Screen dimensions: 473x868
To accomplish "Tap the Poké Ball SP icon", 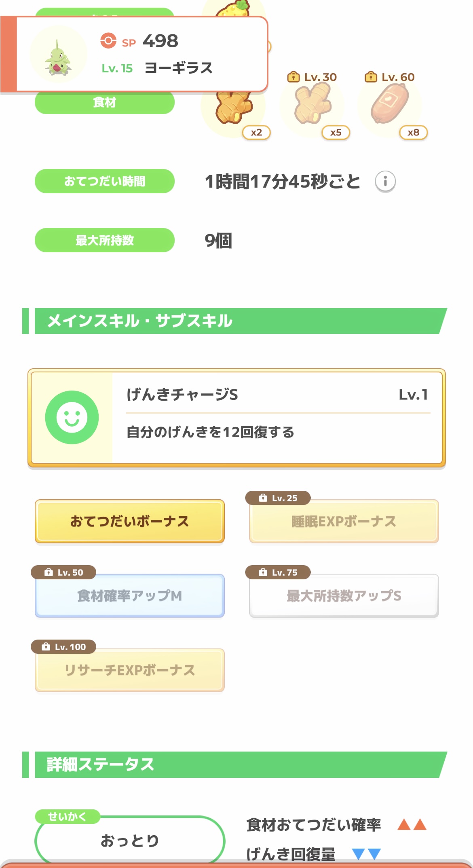I will pyautogui.click(x=108, y=41).
